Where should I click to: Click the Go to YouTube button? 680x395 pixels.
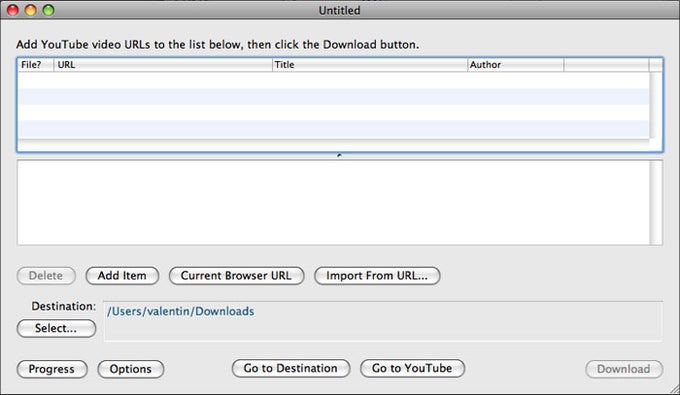pos(412,368)
